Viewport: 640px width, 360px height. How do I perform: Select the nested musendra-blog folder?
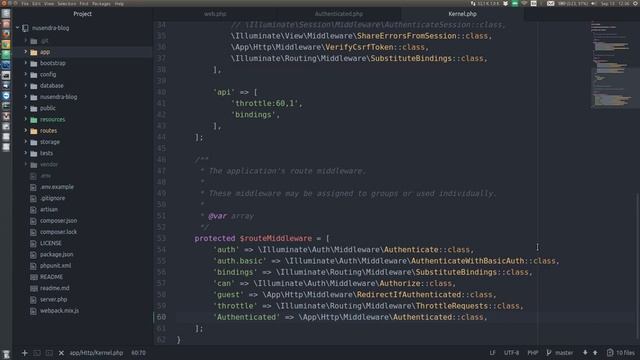[x=58, y=97]
